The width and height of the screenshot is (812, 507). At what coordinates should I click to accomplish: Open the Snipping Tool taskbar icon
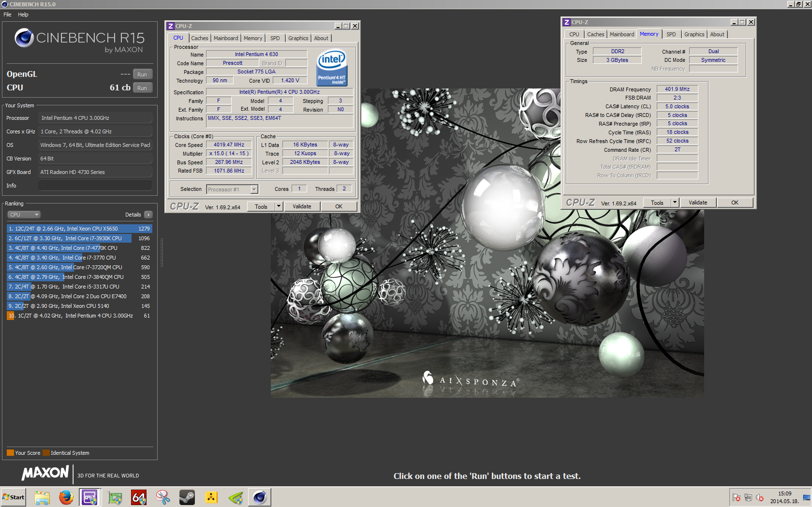pyautogui.click(x=163, y=497)
